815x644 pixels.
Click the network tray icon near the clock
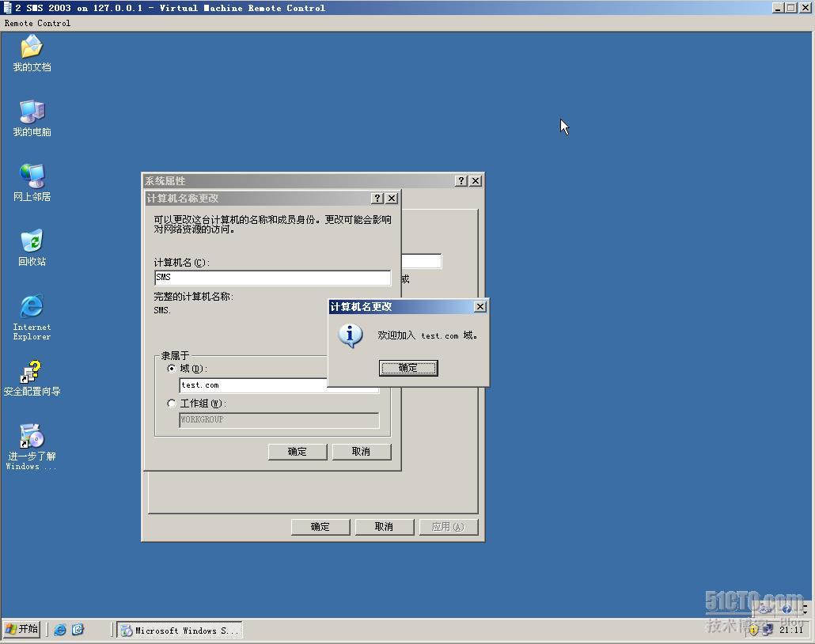tap(768, 630)
